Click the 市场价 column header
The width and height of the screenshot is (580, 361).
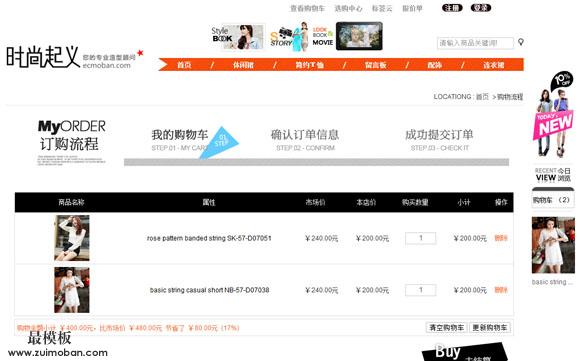coord(315,202)
